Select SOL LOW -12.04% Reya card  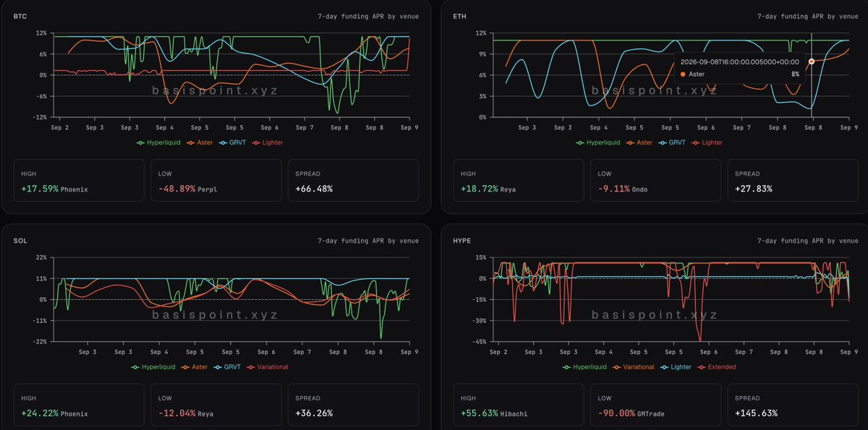216,405
